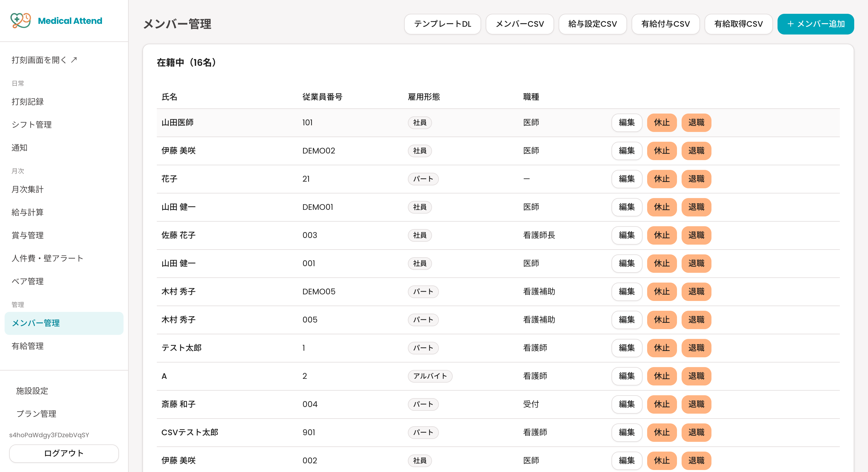The height and width of the screenshot is (472, 868).
Task: Edit テスト太郎 row
Action: coord(627,348)
